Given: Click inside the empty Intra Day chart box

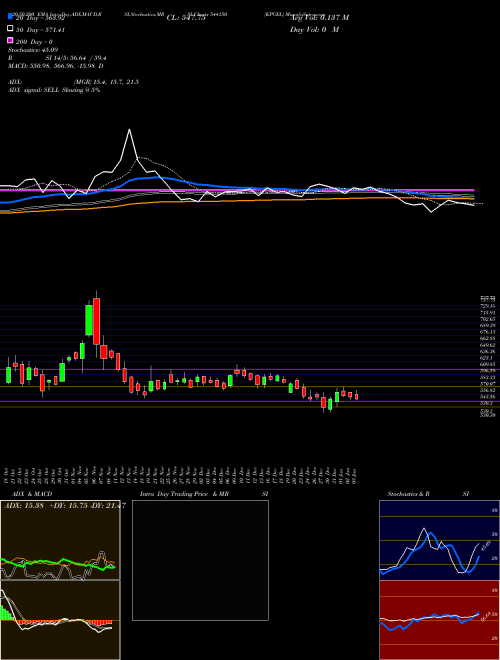Looking at the screenshot, I should (x=200, y=560).
